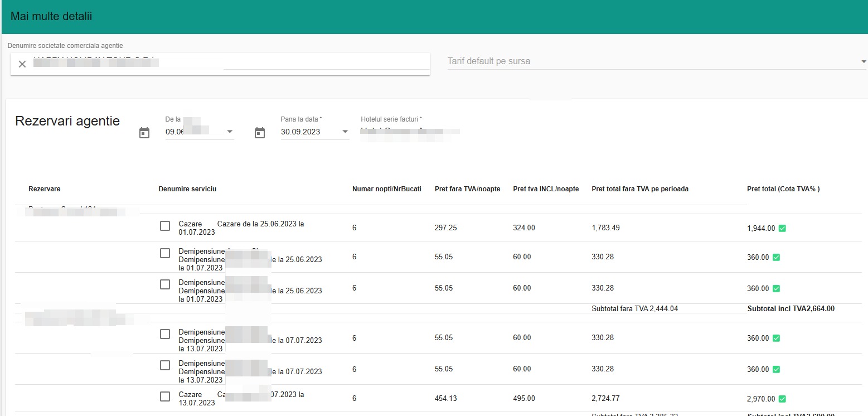Focus the agency company name input
Screen dimensions: 868x416
click(231, 63)
